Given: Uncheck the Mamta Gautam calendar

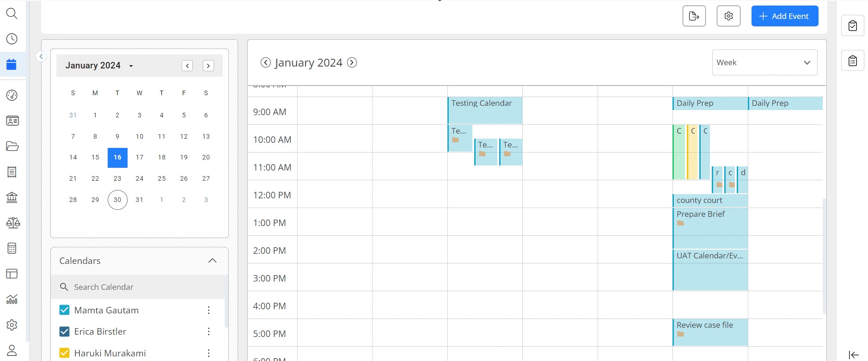Looking at the screenshot, I should coord(65,310).
